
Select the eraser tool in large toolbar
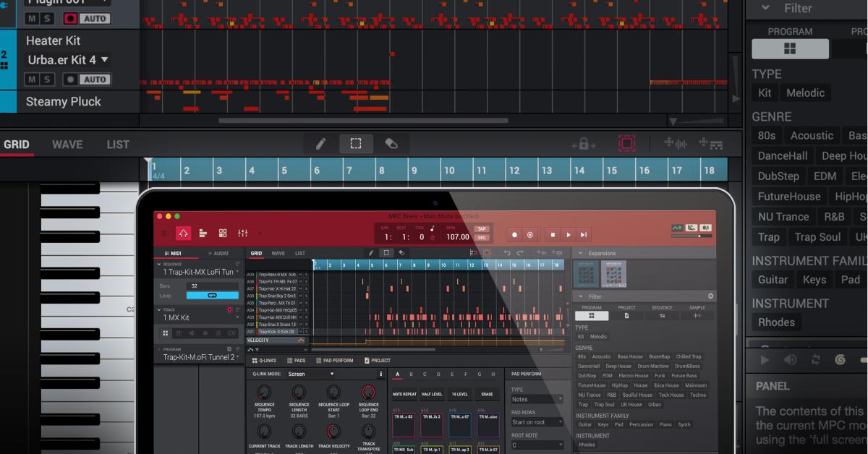click(391, 144)
